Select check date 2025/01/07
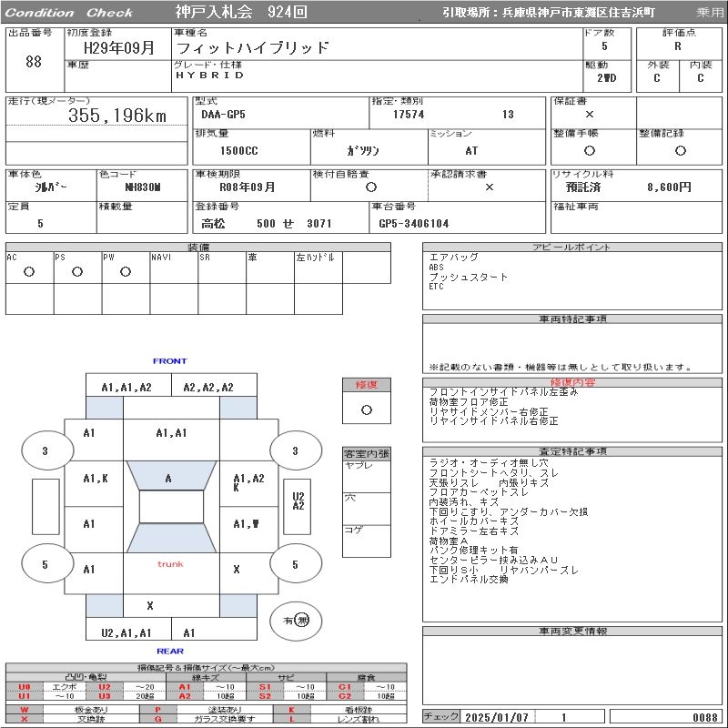The image size is (728, 728). pyautogui.click(x=496, y=717)
